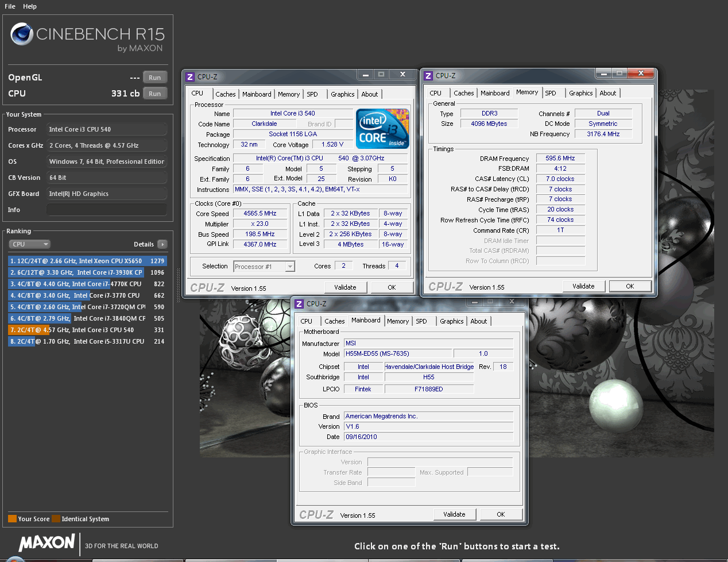Open About tab in memory CPU-Z window
This screenshot has width=728, height=562.
point(608,93)
